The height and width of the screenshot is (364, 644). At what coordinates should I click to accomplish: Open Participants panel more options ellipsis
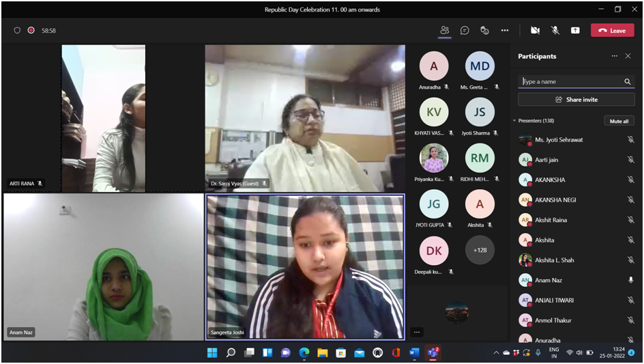pyautogui.click(x=614, y=56)
